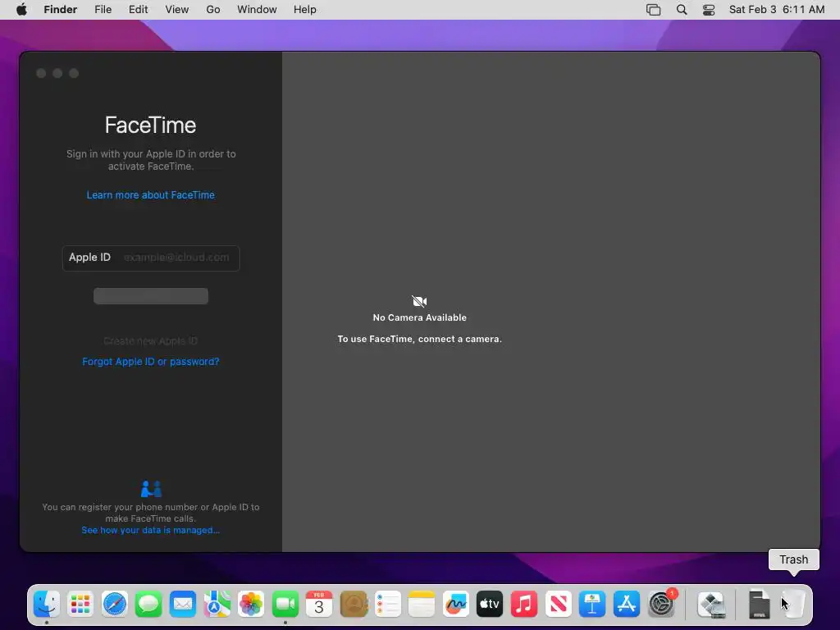The height and width of the screenshot is (630, 840).
Task: Open the Help menu
Action: coord(305,10)
